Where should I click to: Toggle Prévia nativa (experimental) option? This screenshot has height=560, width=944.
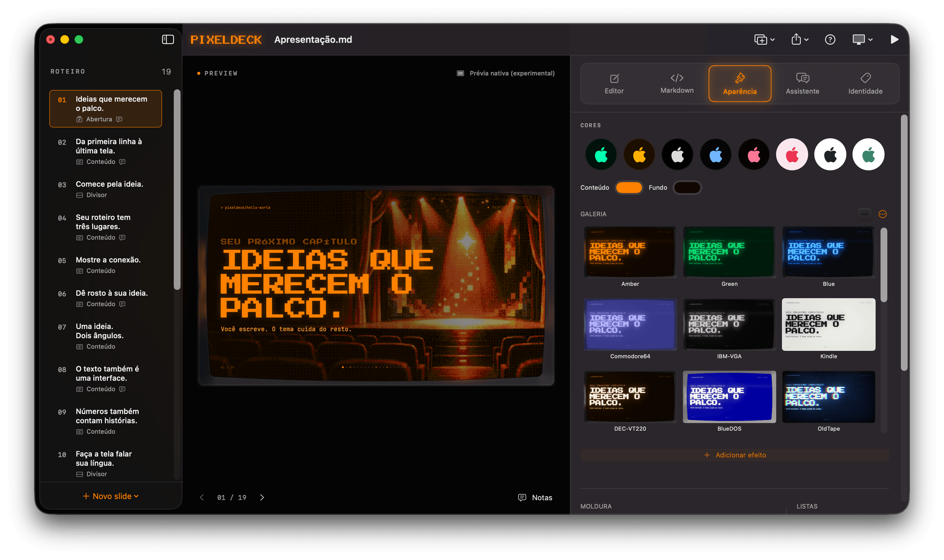[505, 73]
